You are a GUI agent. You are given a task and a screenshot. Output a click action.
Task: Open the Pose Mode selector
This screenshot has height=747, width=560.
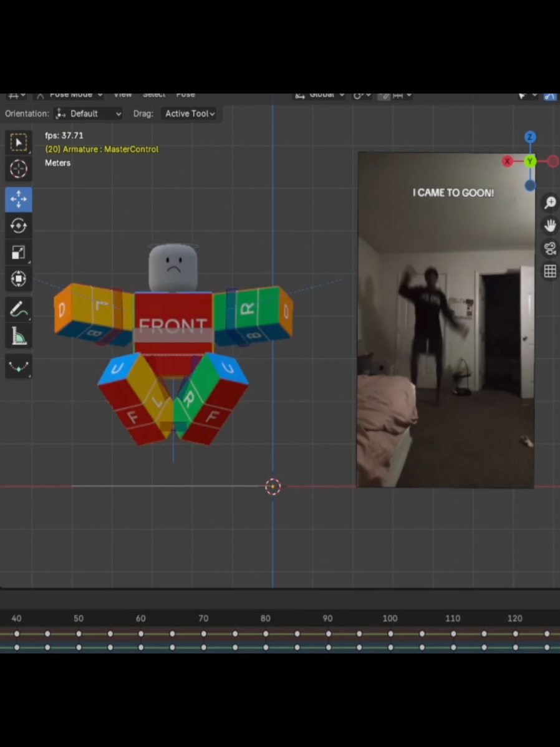pos(70,95)
